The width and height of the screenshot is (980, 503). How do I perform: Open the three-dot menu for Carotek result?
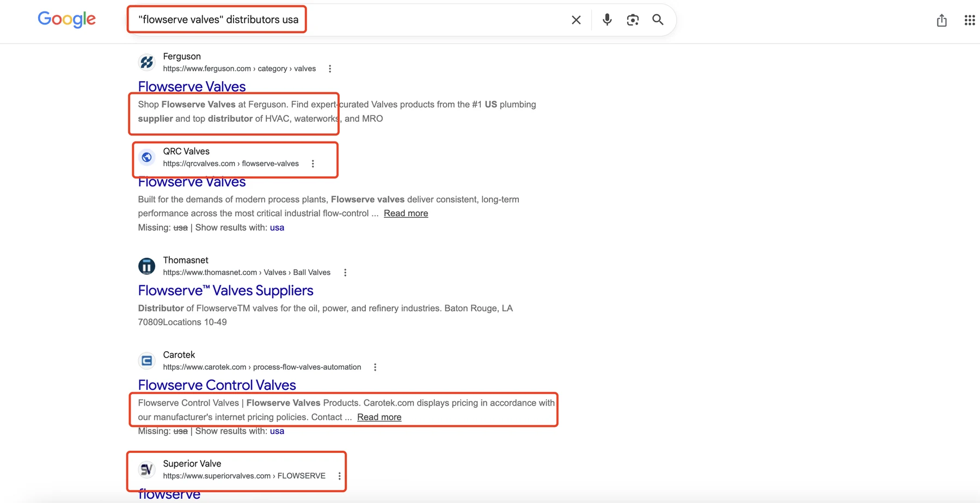click(x=375, y=367)
